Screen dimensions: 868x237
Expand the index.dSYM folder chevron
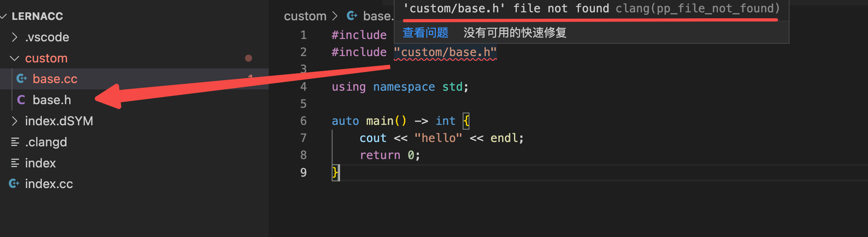(15, 121)
